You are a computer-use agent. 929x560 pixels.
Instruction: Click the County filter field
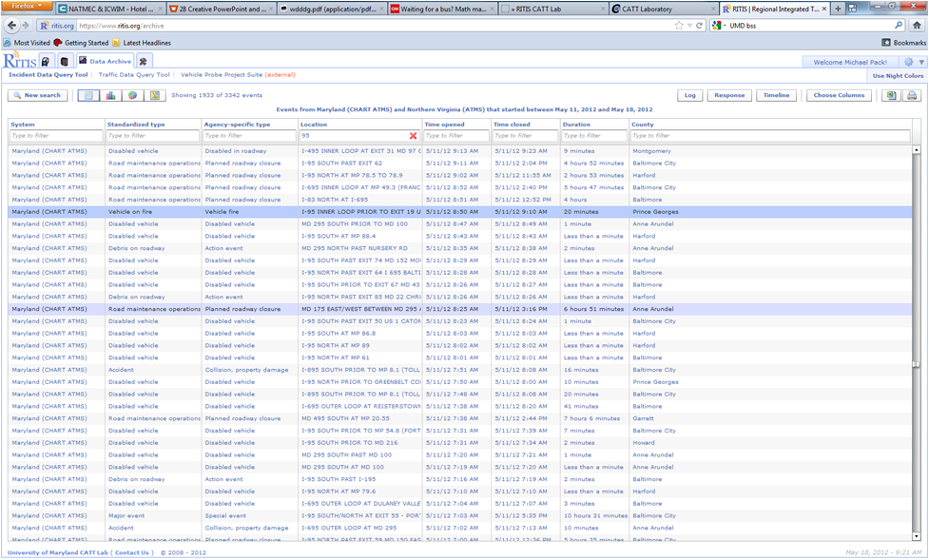point(770,136)
